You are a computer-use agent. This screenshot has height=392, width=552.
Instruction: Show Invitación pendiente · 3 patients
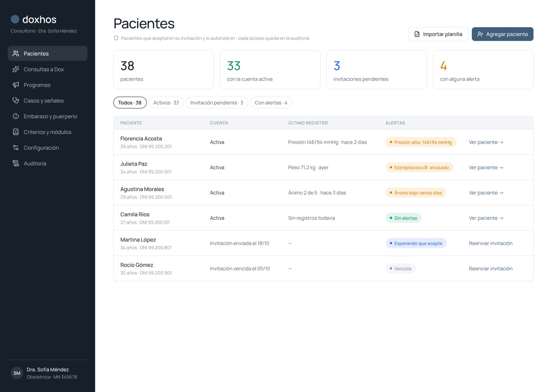click(x=217, y=103)
